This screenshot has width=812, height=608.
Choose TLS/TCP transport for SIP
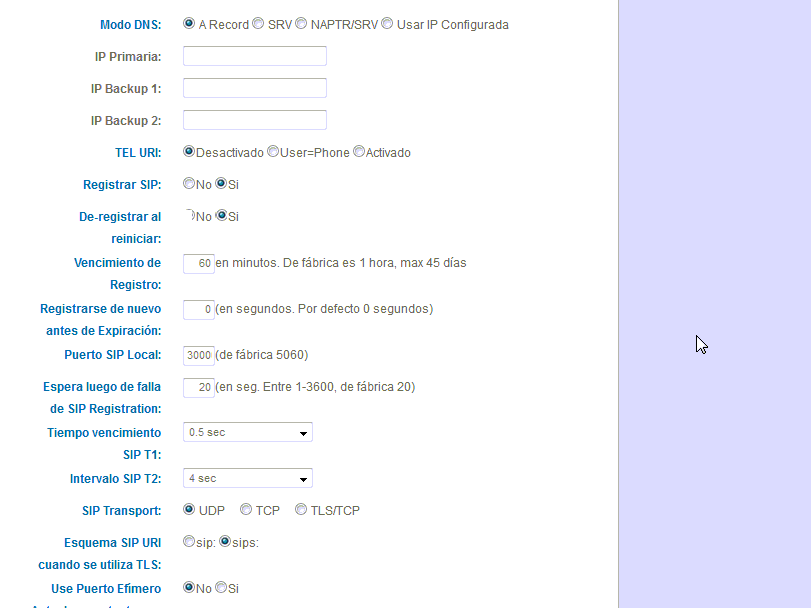tap(300, 508)
